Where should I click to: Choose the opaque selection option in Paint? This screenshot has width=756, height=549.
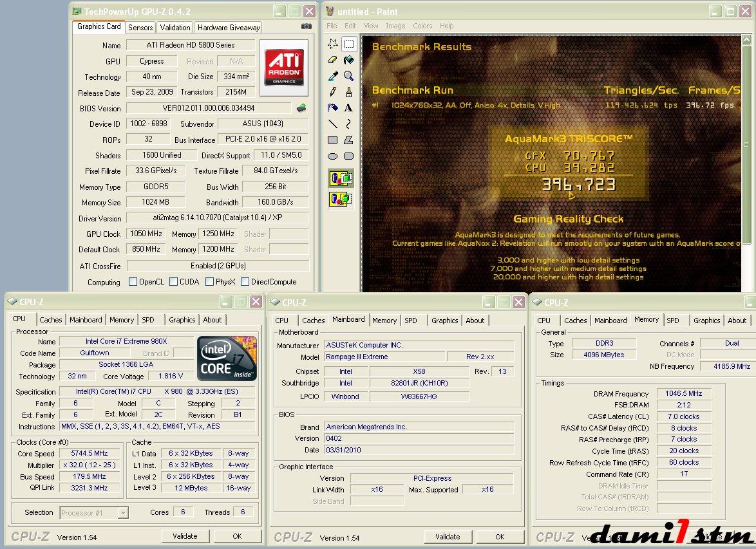click(341, 178)
